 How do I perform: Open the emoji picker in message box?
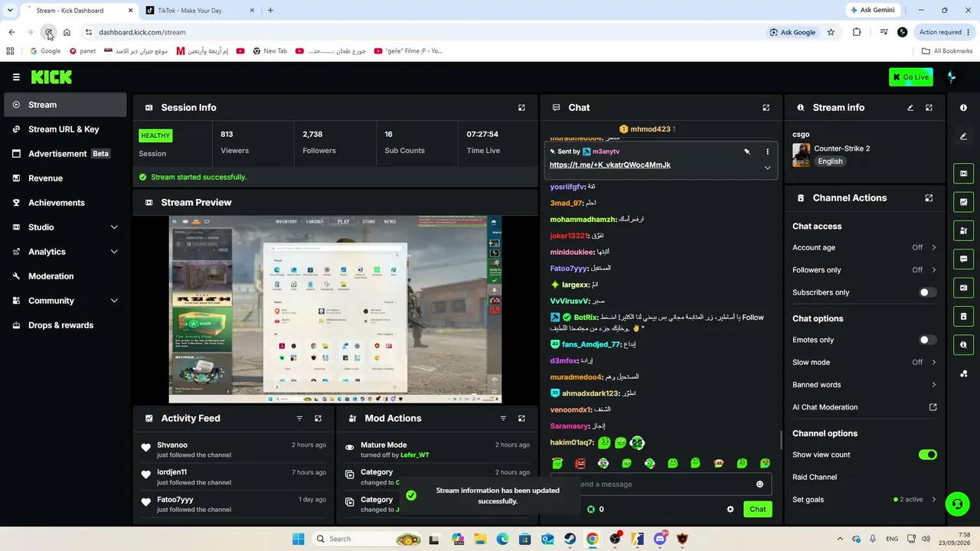759,484
